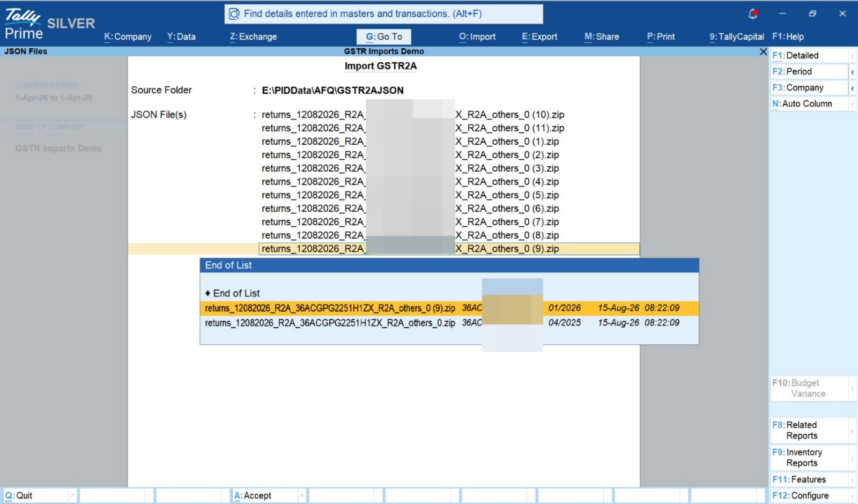This screenshot has height=504, width=858.
Task: Select JSON file ending others_0 (8).zip
Action: (x=410, y=235)
